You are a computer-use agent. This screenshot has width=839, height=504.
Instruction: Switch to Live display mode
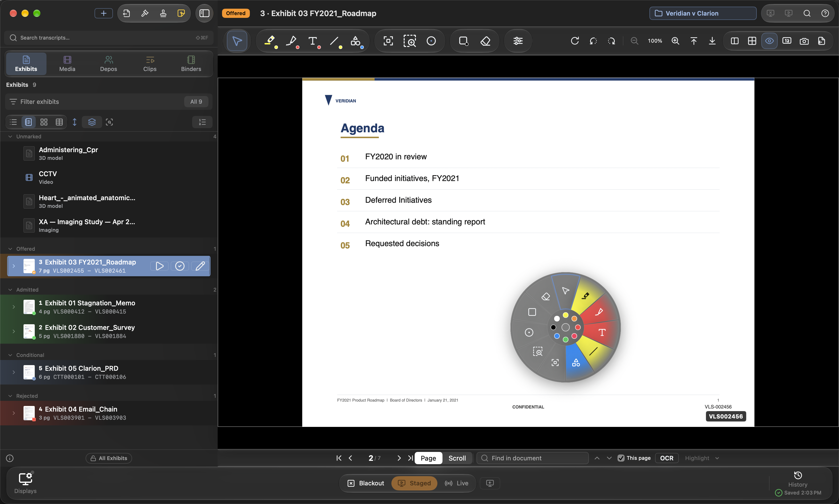[456, 483]
